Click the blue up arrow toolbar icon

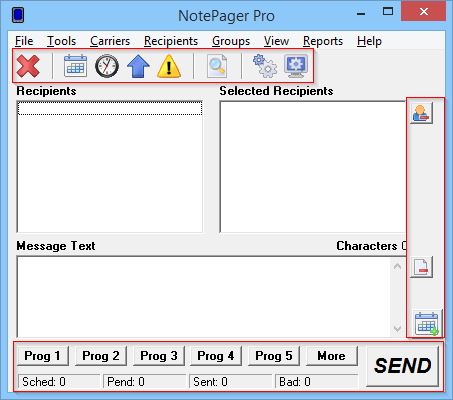138,66
